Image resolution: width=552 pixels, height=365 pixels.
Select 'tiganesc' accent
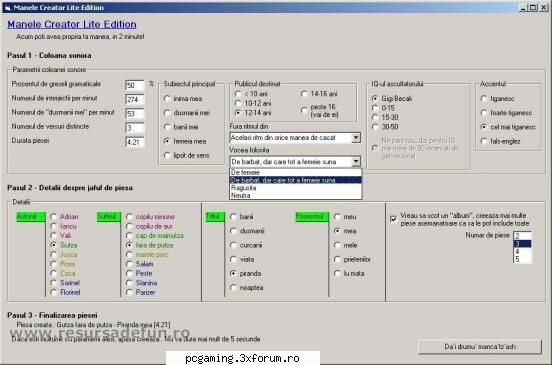(484, 99)
